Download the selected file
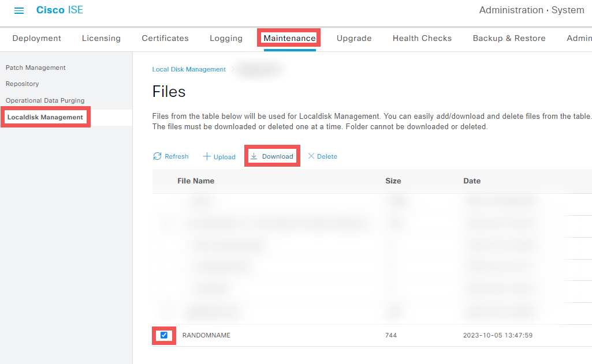The height and width of the screenshot is (364, 592). [x=272, y=156]
